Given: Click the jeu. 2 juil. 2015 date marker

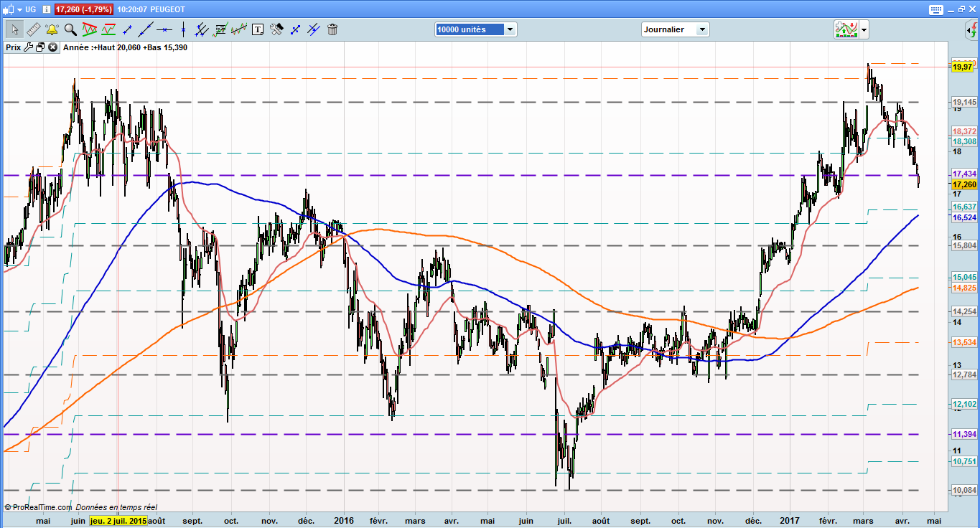Looking at the screenshot, I should [118, 521].
